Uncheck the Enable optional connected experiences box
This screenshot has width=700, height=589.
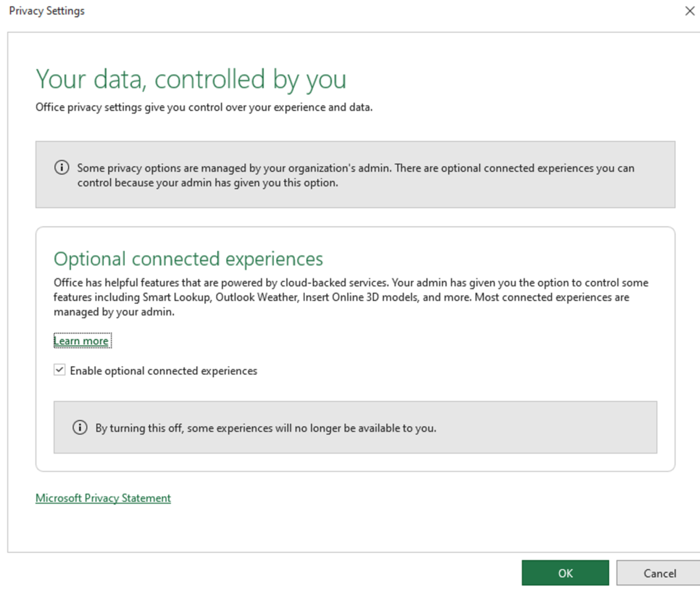coord(59,369)
